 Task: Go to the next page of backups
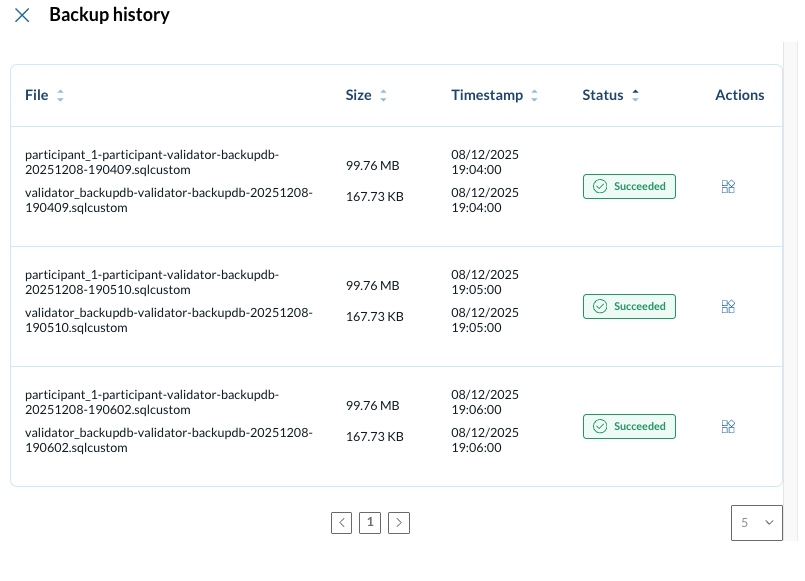click(399, 522)
